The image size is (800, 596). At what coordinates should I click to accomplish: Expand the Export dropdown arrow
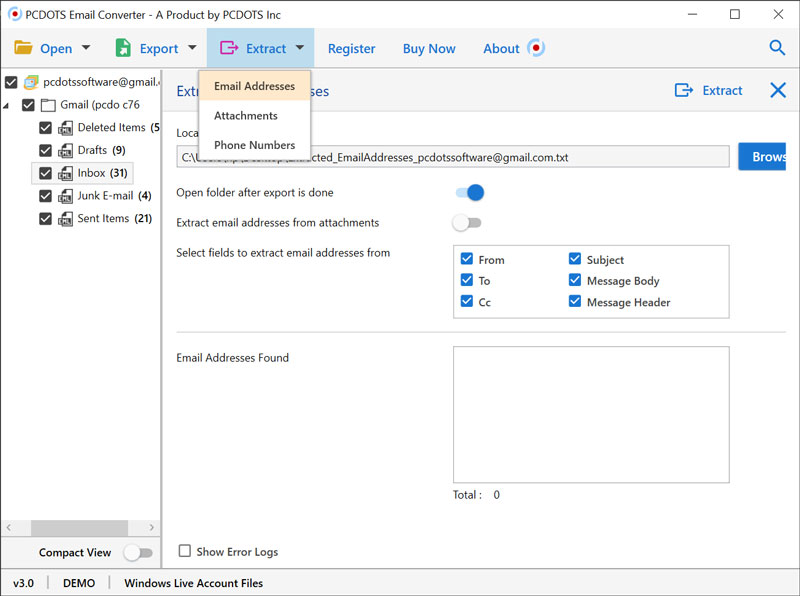pyautogui.click(x=192, y=47)
